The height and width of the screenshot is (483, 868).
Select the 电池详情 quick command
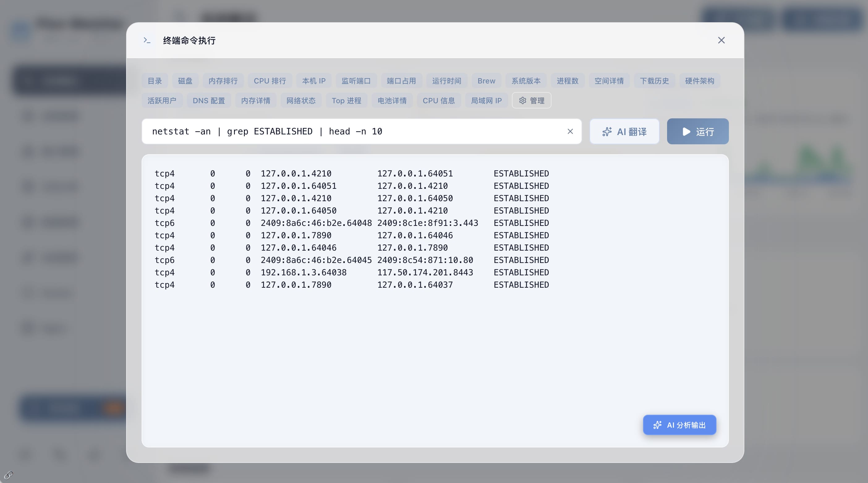[x=392, y=100]
